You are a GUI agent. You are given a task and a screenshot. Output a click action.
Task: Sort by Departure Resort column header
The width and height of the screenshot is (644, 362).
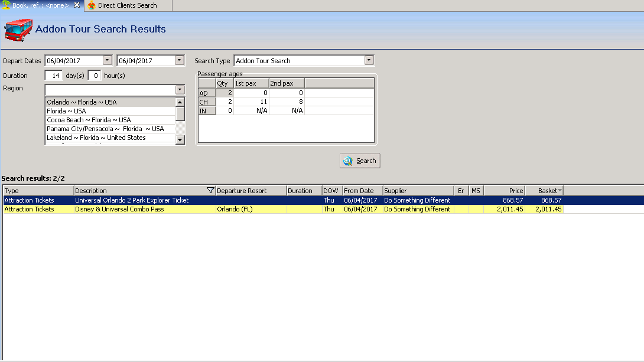(x=251, y=190)
